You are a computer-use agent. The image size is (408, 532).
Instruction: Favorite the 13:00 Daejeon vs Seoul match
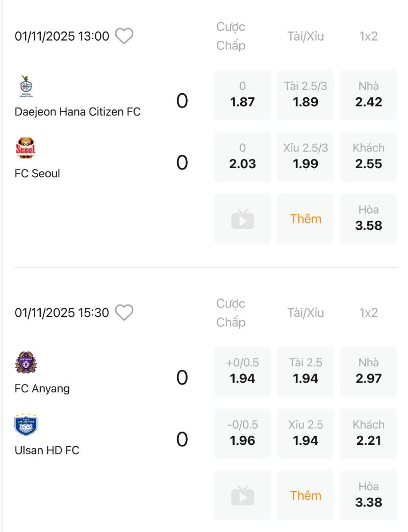(124, 36)
